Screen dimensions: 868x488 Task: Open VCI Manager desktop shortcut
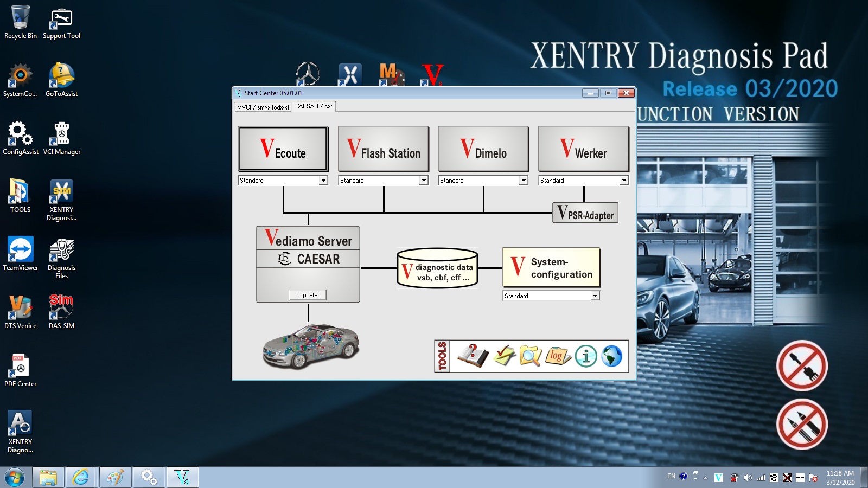coord(61,138)
